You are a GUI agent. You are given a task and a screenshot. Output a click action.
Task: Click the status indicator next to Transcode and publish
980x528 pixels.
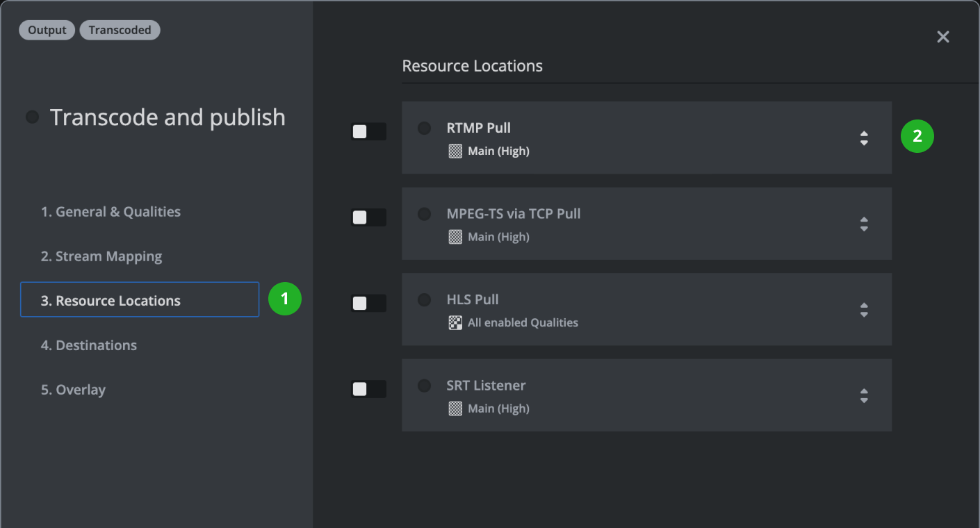click(x=31, y=117)
